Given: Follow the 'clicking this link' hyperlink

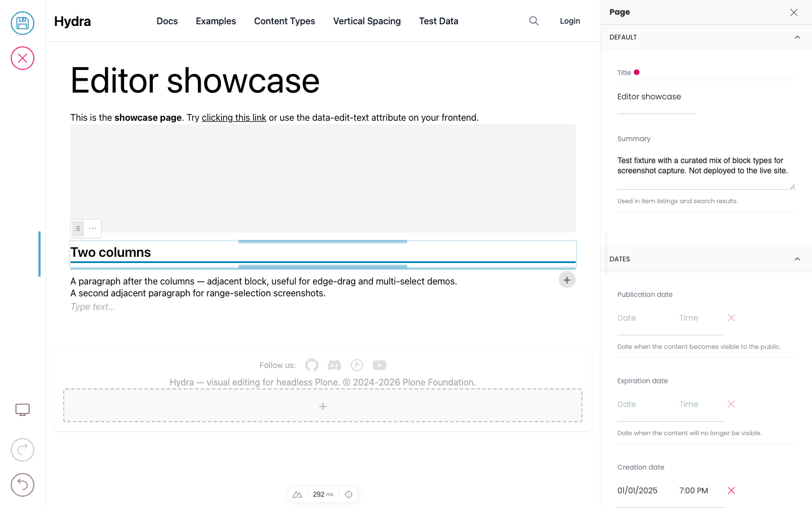Looking at the screenshot, I should (234, 117).
